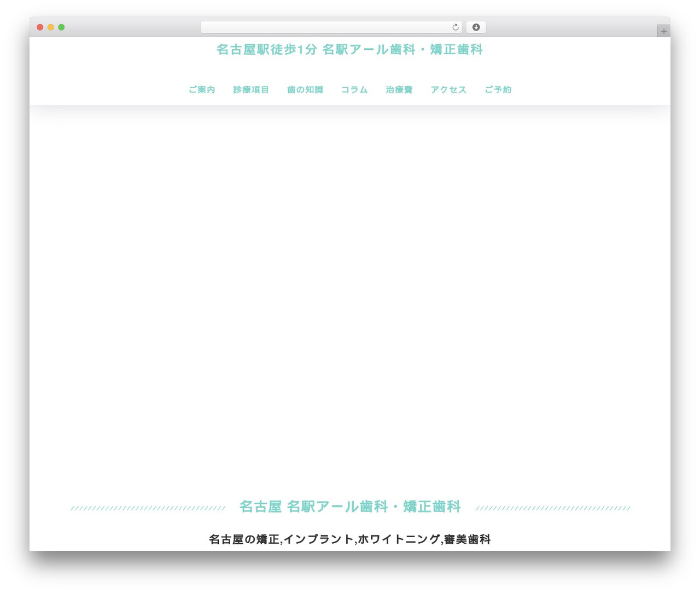Viewport: 700px width, 593px height.
Task: Close the browser window with red button
Action: tap(40, 27)
